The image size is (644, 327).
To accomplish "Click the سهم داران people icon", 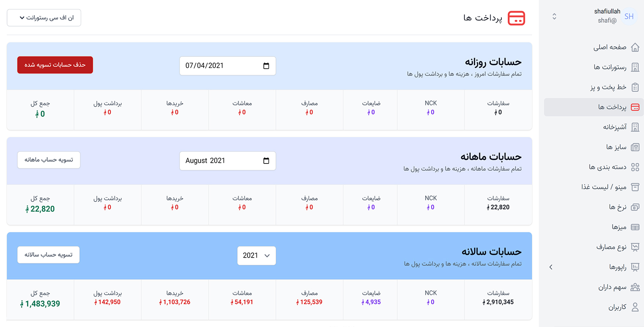I will 635,287.
